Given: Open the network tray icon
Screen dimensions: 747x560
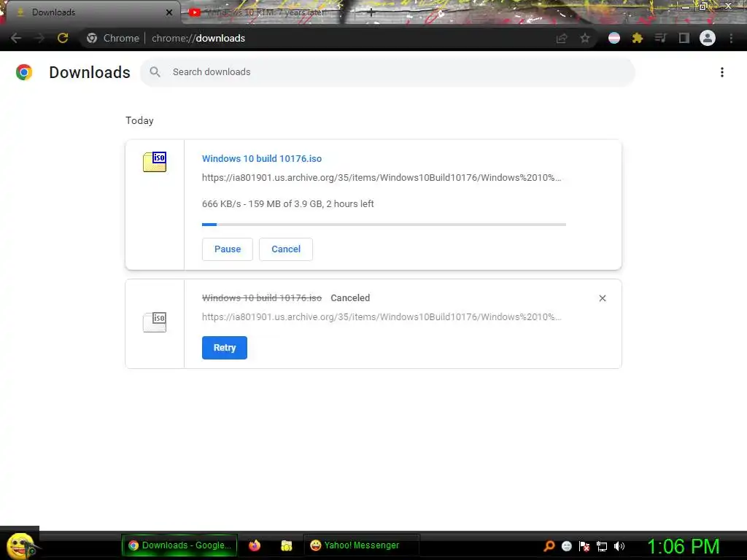Looking at the screenshot, I should click(x=602, y=546).
